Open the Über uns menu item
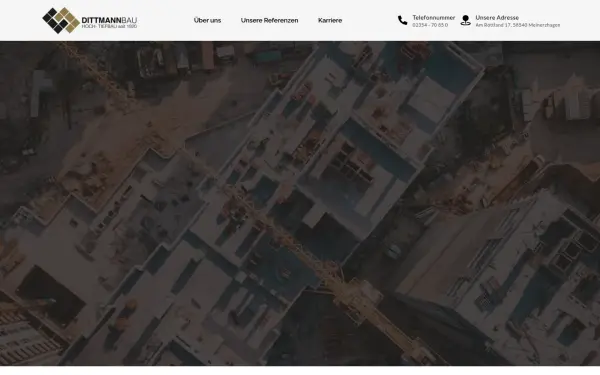Viewport: 600px width, 375px height. [x=207, y=20]
